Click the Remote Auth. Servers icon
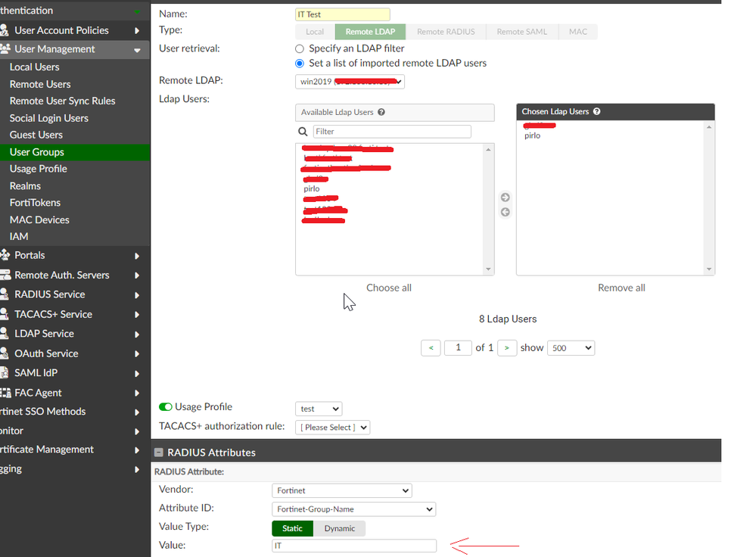This screenshot has height=557, width=756. [5, 275]
